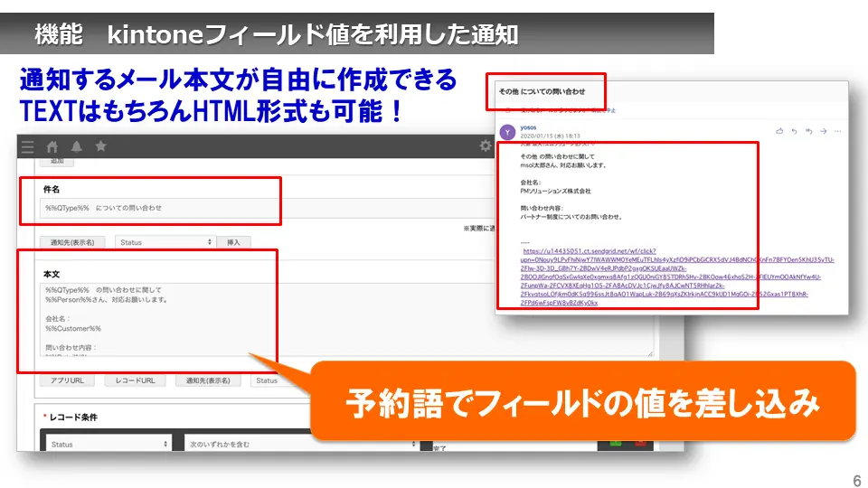Click the レコードURL button
The width and height of the screenshot is (868, 488).
[135, 380]
